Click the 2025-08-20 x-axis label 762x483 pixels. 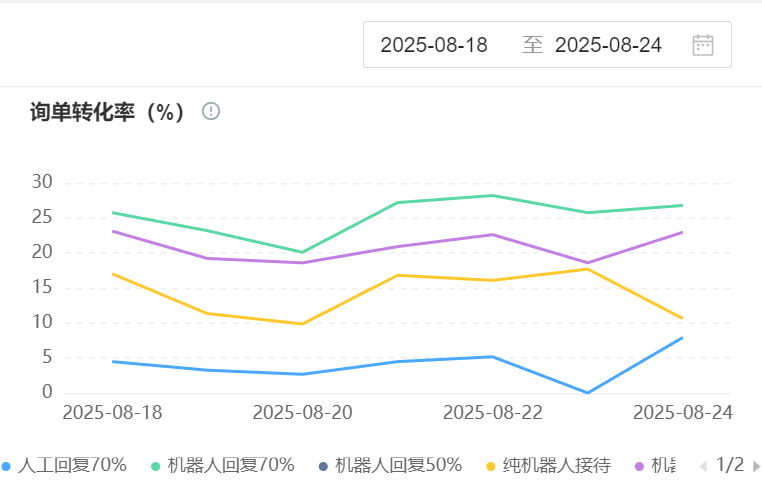point(302,412)
